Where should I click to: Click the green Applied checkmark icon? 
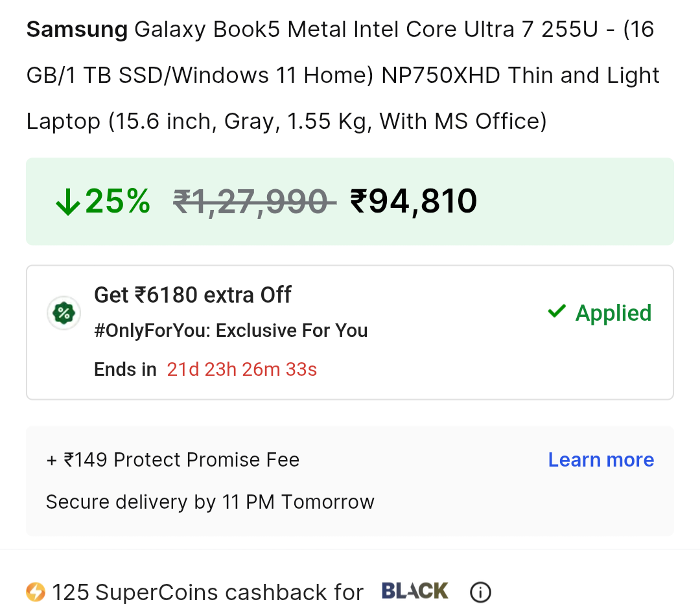click(557, 312)
